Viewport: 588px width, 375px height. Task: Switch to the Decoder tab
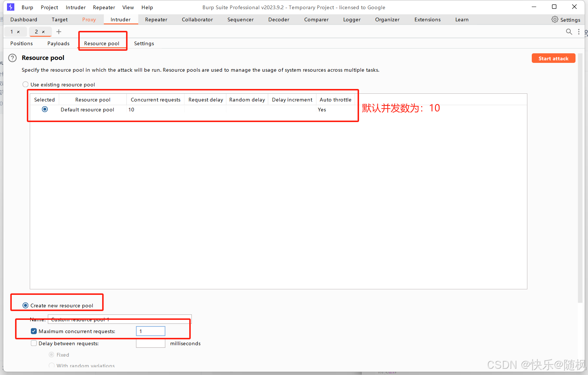pos(279,19)
